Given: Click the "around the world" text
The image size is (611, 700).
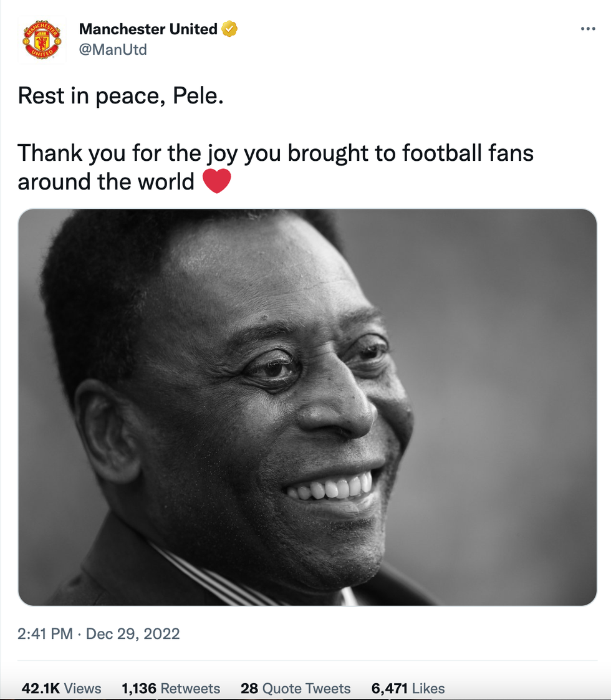Looking at the screenshot, I should (106, 181).
